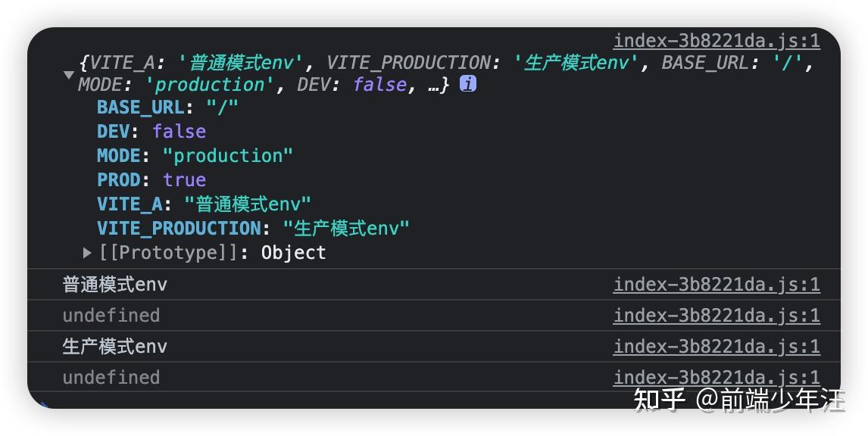This screenshot has width=868, height=436.
Task: Click the Object label of [[Prototype]]
Action: [x=293, y=253]
